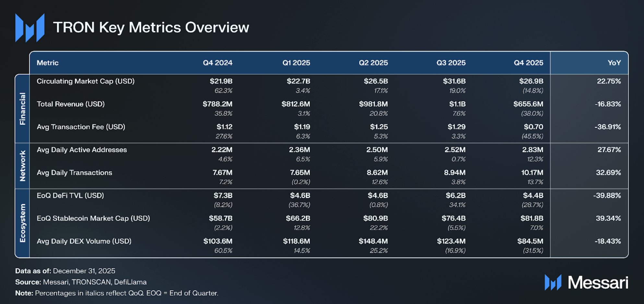Select the Circulating Market Cap row label

click(85, 81)
